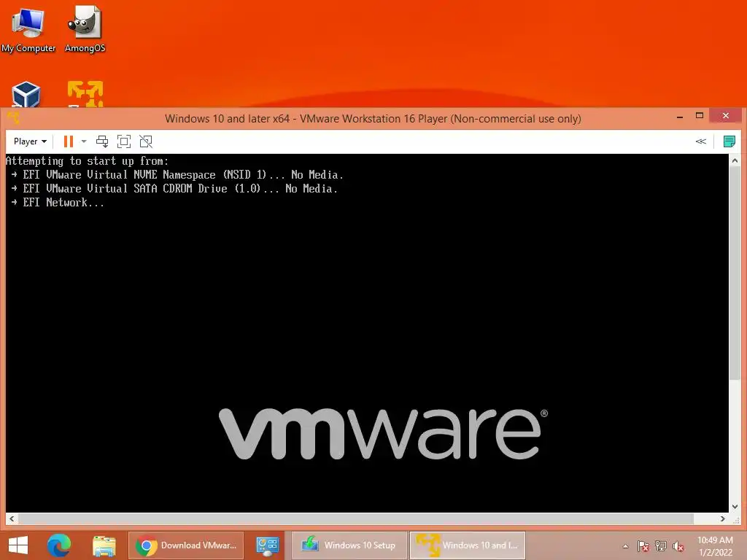Click 'Attempting to start up from:' text
The width and height of the screenshot is (747, 560).
pyautogui.click(x=88, y=161)
